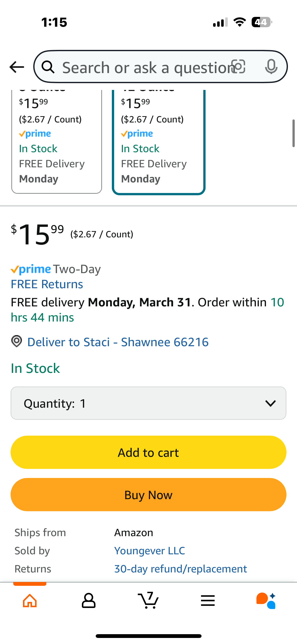Open the account profile icon
This screenshot has width=297, height=644.
(x=89, y=600)
